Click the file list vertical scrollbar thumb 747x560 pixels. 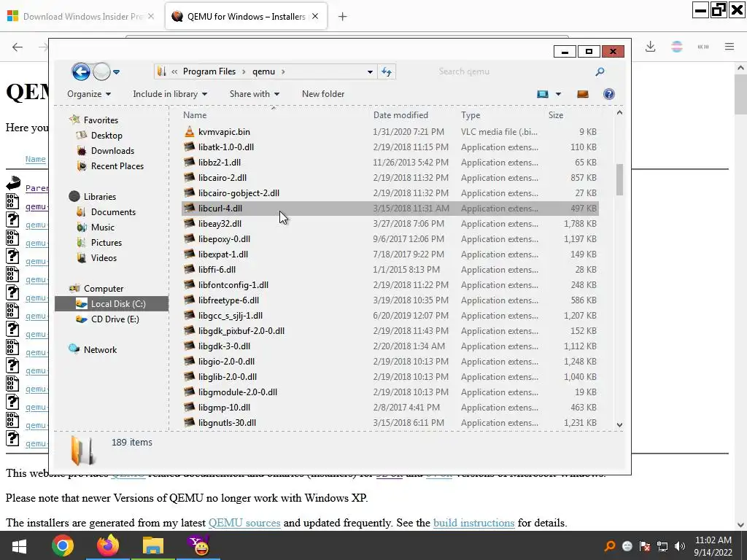[x=619, y=179]
